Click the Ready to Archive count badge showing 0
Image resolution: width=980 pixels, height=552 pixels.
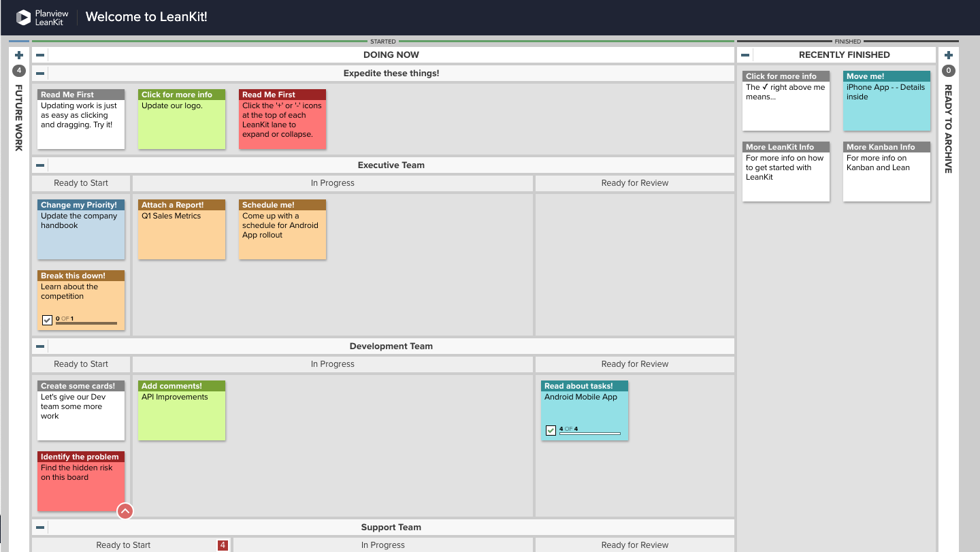(x=948, y=70)
